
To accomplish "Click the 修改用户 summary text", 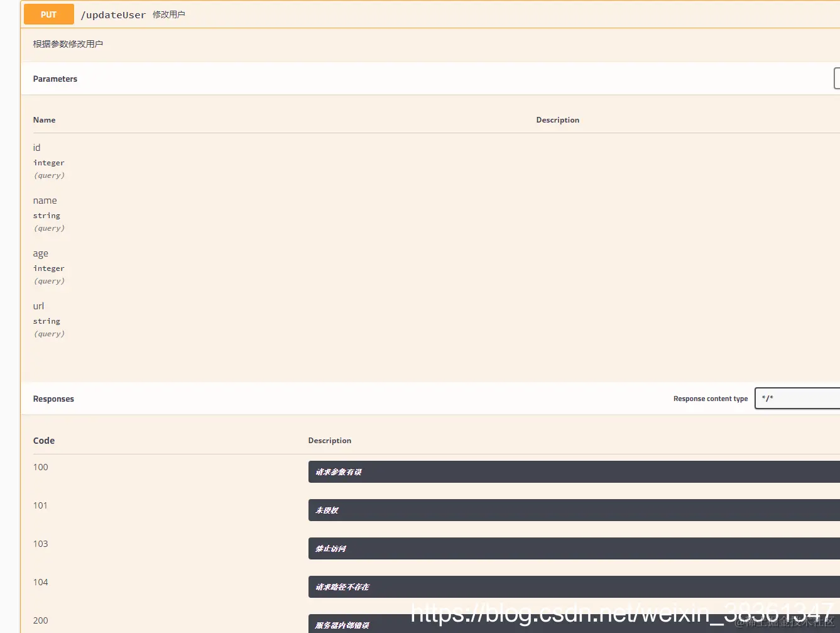I will pyautogui.click(x=169, y=14).
